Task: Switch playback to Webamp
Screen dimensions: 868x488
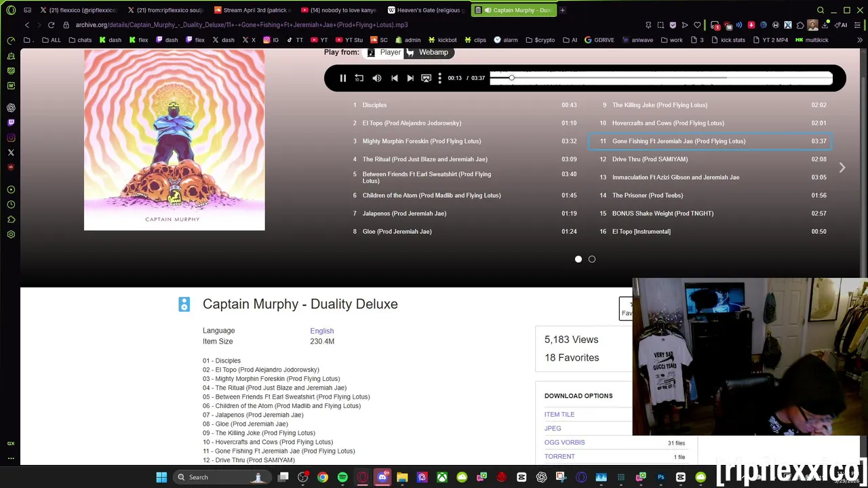Action: (x=428, y=52)
